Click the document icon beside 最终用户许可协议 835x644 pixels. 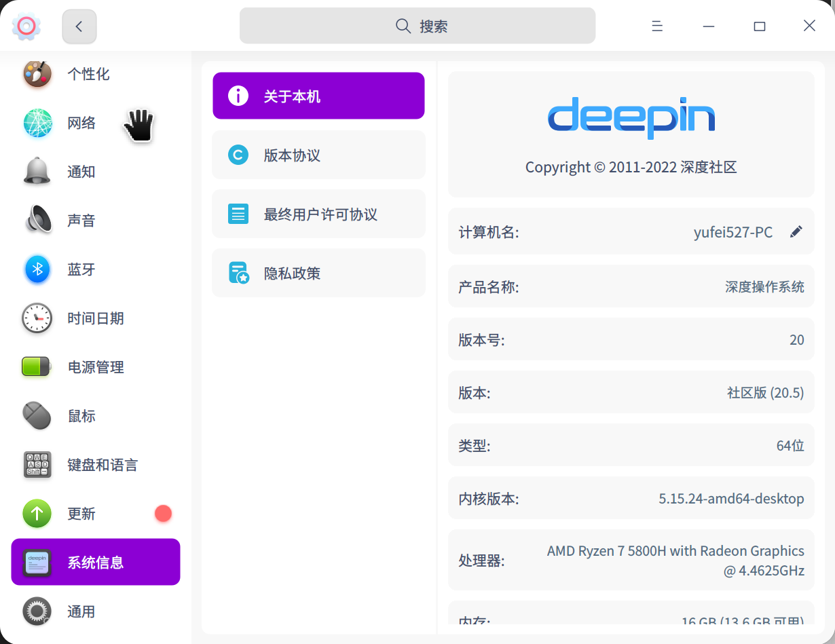238,214
